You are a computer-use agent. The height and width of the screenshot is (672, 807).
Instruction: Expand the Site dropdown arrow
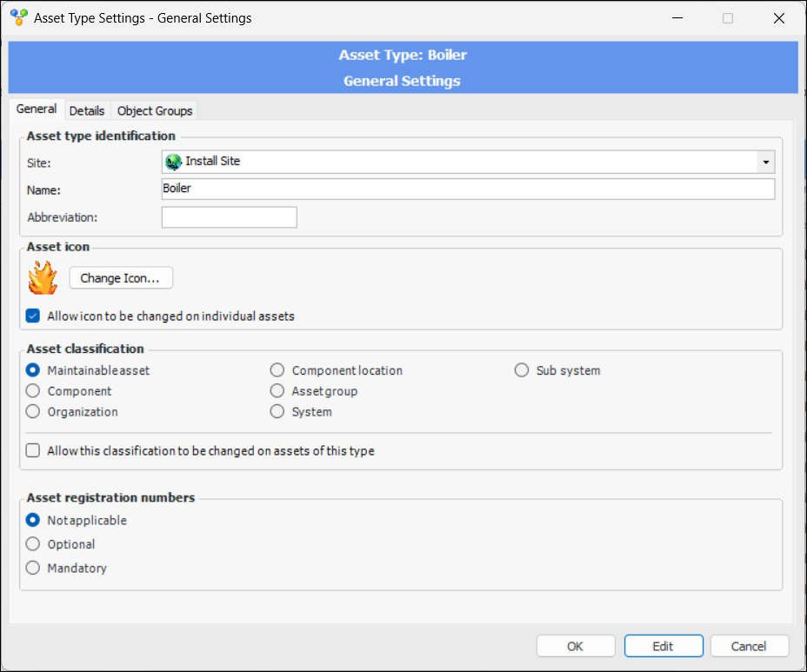point(765,162)
